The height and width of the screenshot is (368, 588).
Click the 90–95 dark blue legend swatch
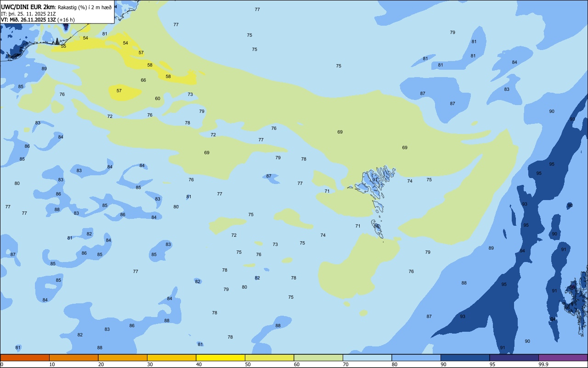pos(465,357)
